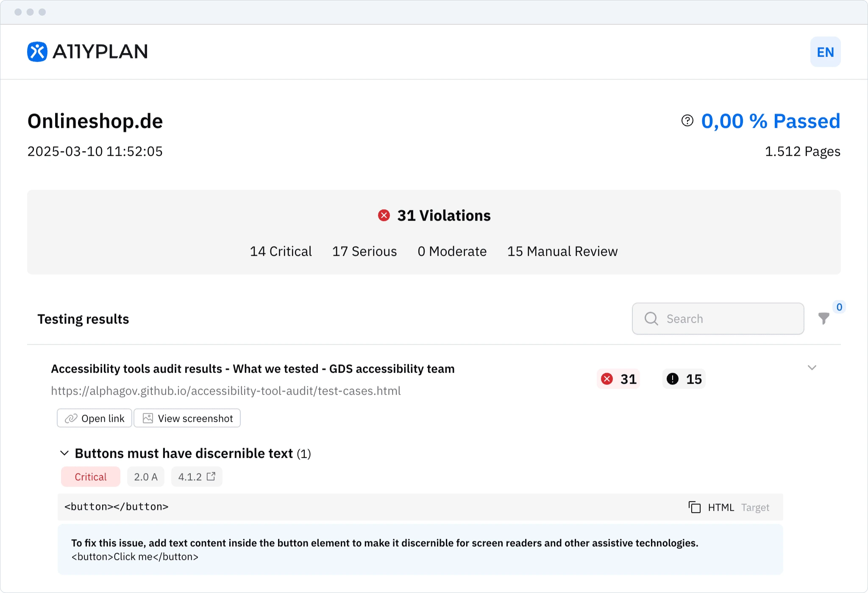This screenshot has height=593, width=868.
Task: Click the red violations icon in summary
Action: pyautogui.click(x=384, y=216)
